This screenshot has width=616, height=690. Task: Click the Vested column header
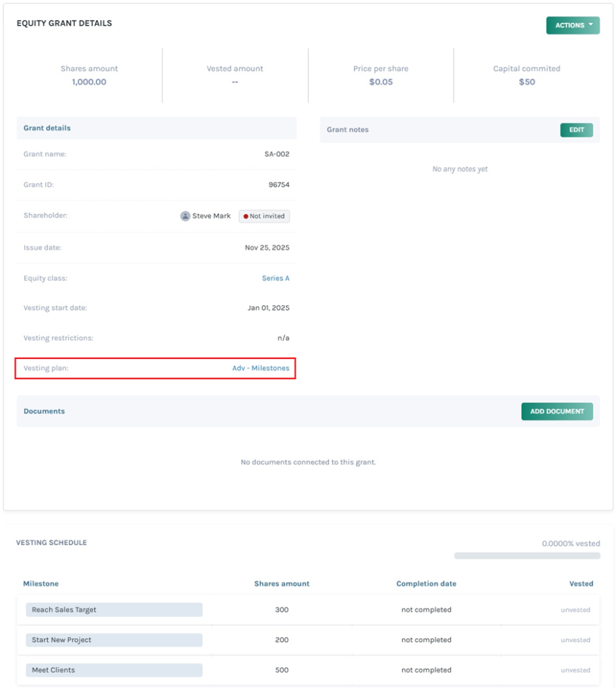click(581, 584)
